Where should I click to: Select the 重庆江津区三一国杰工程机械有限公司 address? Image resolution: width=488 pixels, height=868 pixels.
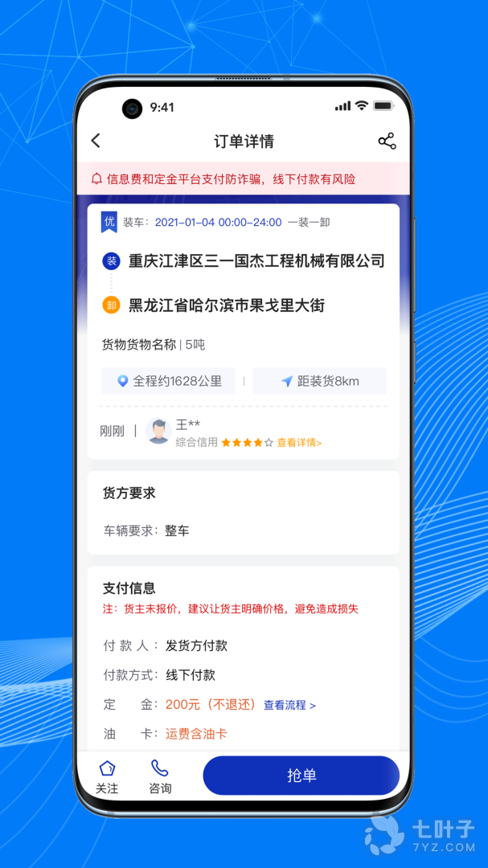(256, 260)
